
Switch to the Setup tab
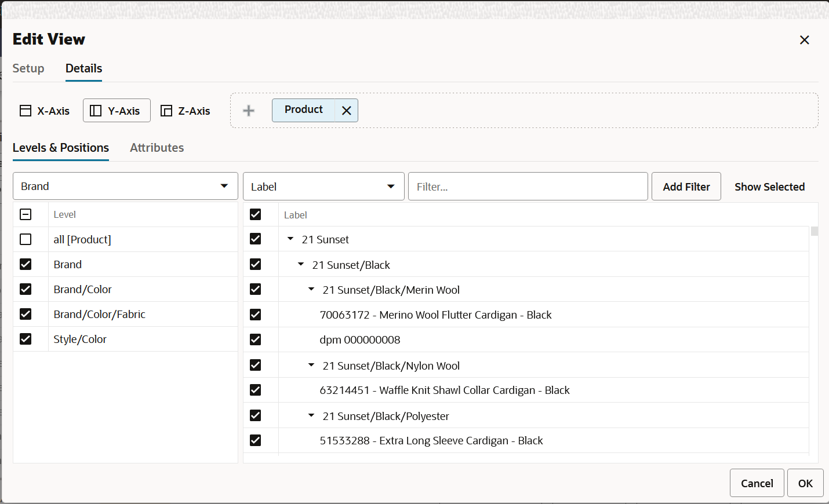tap(28, 68)
